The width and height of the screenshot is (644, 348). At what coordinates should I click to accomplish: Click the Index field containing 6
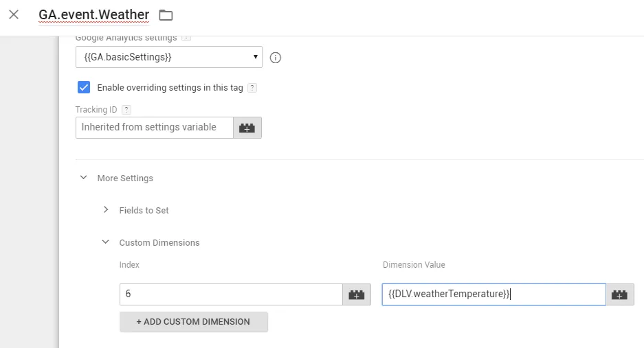coord(231,294)
